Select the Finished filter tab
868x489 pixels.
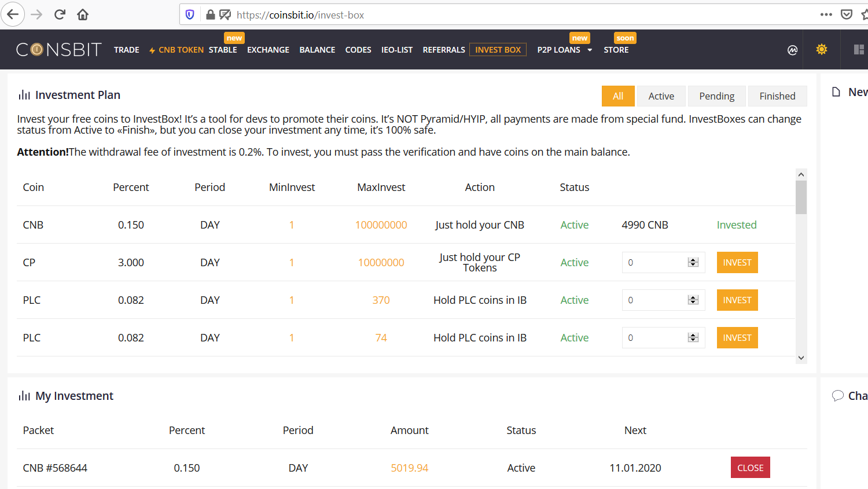click(x=777, y=96)
